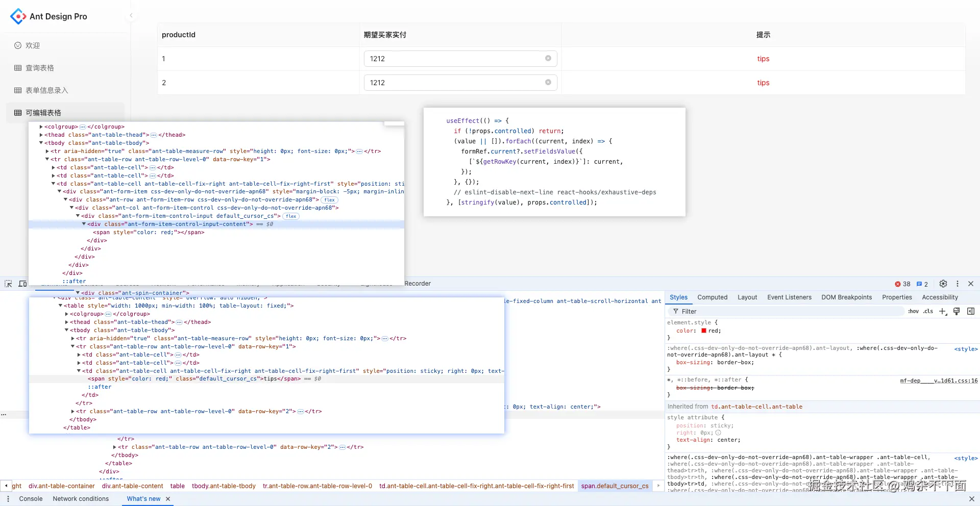Open the bottom drawer three-dot menu
980x506 pixels.
tap(8, 499)
